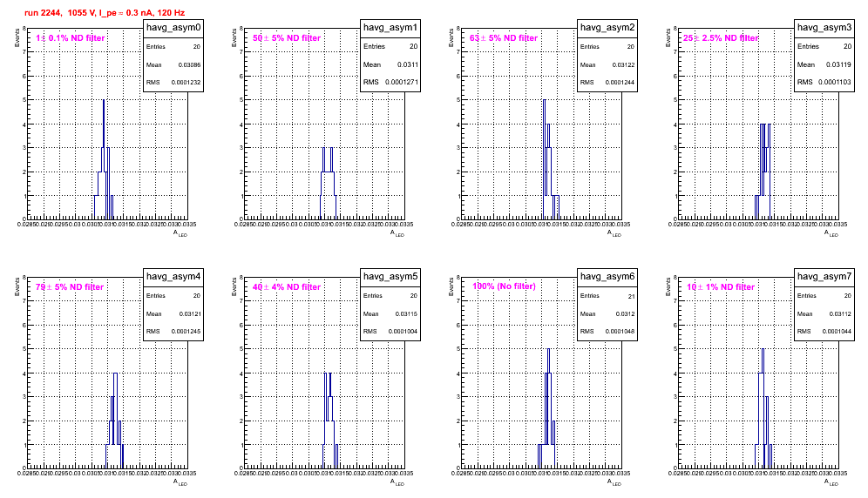Click the '63± 5% ND filter' label

504,37
